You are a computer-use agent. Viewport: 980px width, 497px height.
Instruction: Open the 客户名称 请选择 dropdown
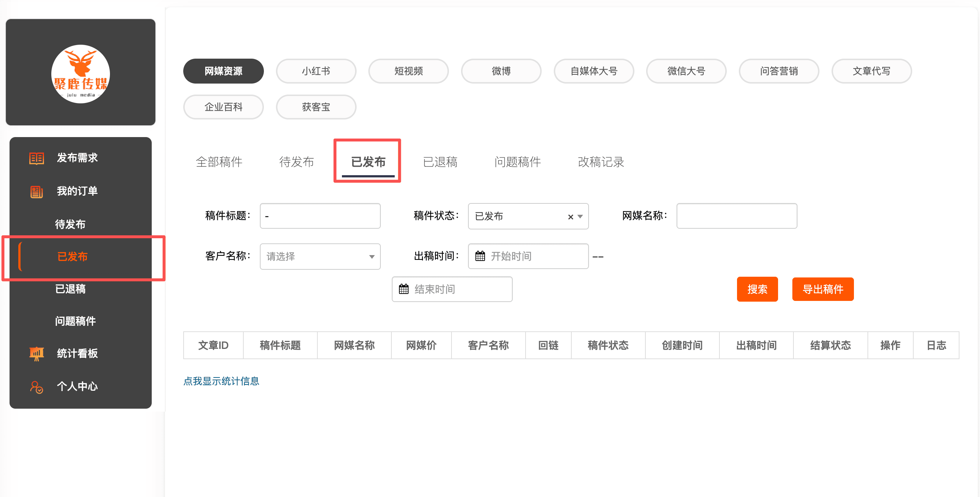click(x=320, y=257)
